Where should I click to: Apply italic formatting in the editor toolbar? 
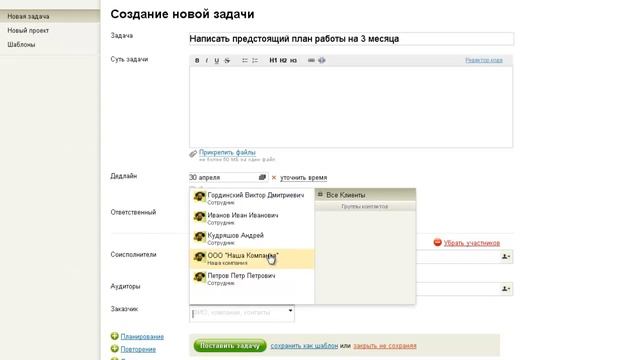tap(207, 60)
